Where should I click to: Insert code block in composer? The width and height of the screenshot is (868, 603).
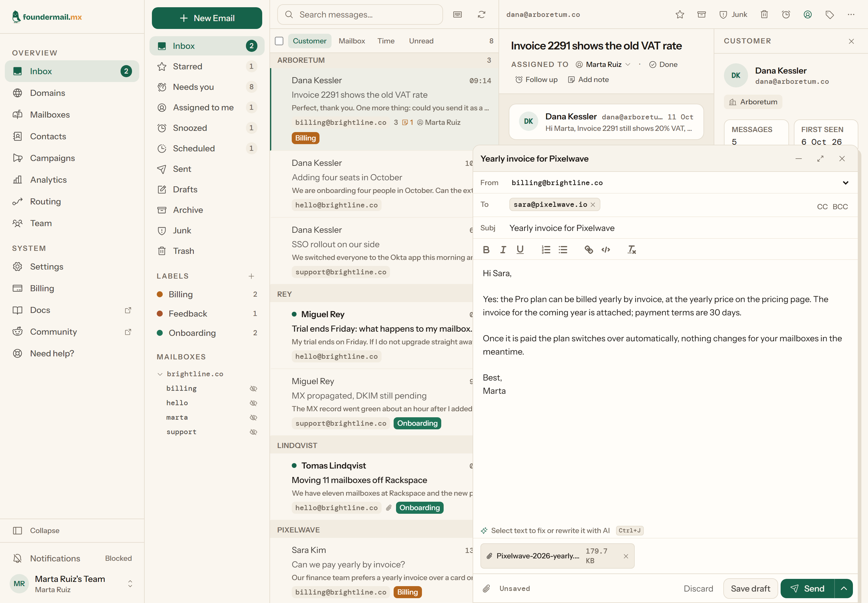coord(605,250)
